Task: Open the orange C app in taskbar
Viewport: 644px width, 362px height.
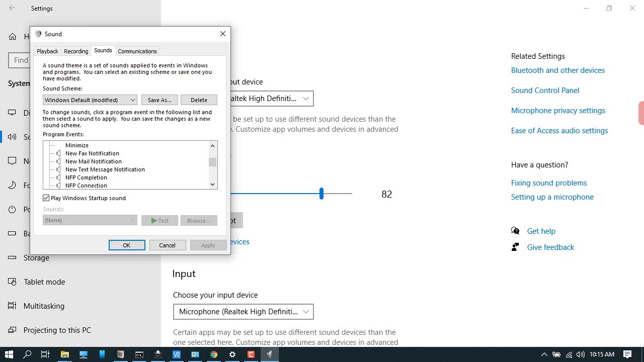Action: pos(251,354)
